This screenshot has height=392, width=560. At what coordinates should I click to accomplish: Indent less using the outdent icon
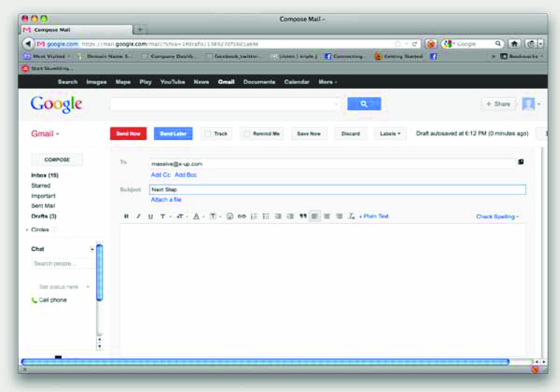coord(278,216)
